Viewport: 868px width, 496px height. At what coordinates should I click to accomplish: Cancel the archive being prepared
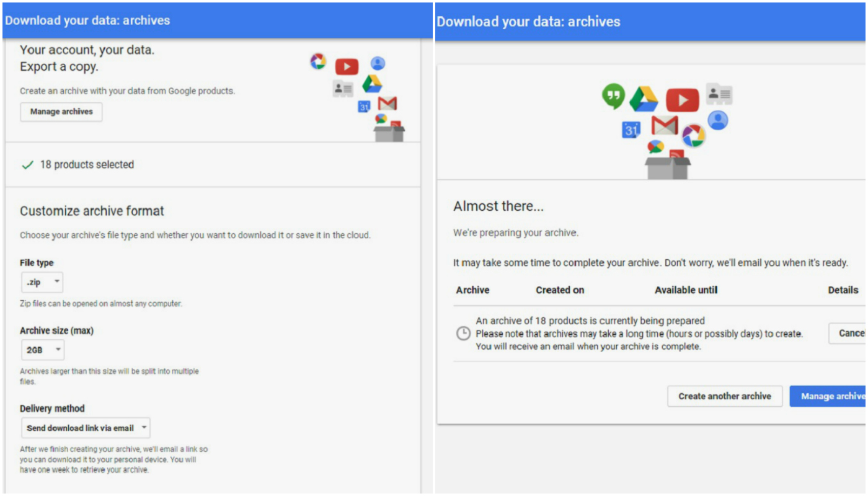pos(848,334)
